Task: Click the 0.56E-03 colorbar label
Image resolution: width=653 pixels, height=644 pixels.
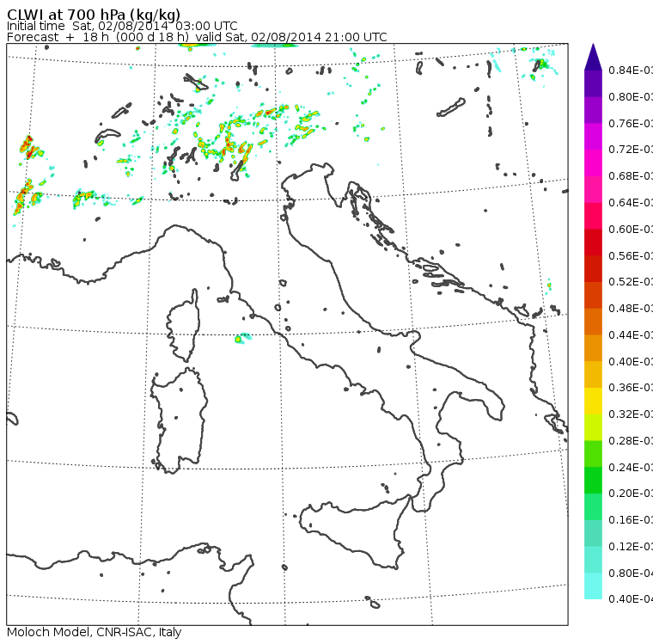Action: pos(631,255)
